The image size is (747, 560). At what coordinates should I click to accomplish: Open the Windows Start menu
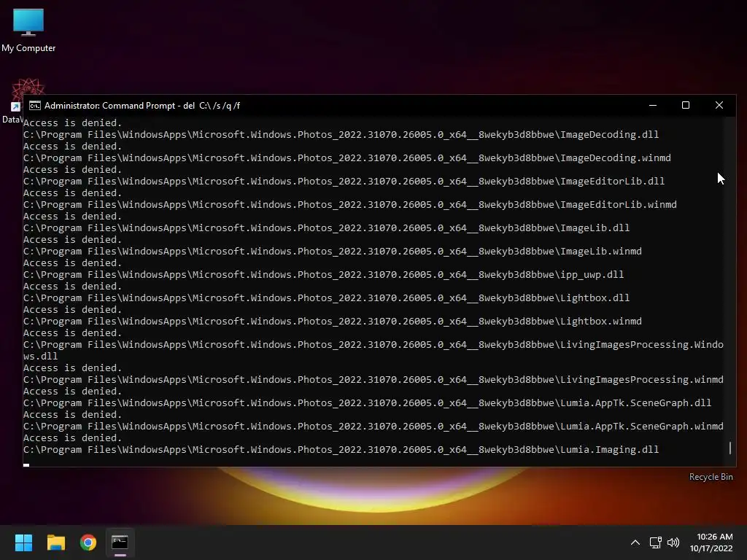pos(23,542)
